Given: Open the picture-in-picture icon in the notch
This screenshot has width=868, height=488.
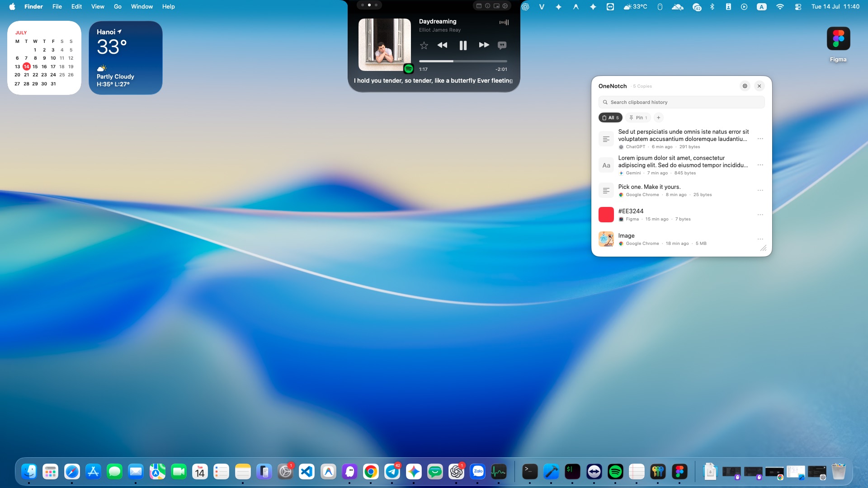Looking at the screenshot, I should 496,6.
